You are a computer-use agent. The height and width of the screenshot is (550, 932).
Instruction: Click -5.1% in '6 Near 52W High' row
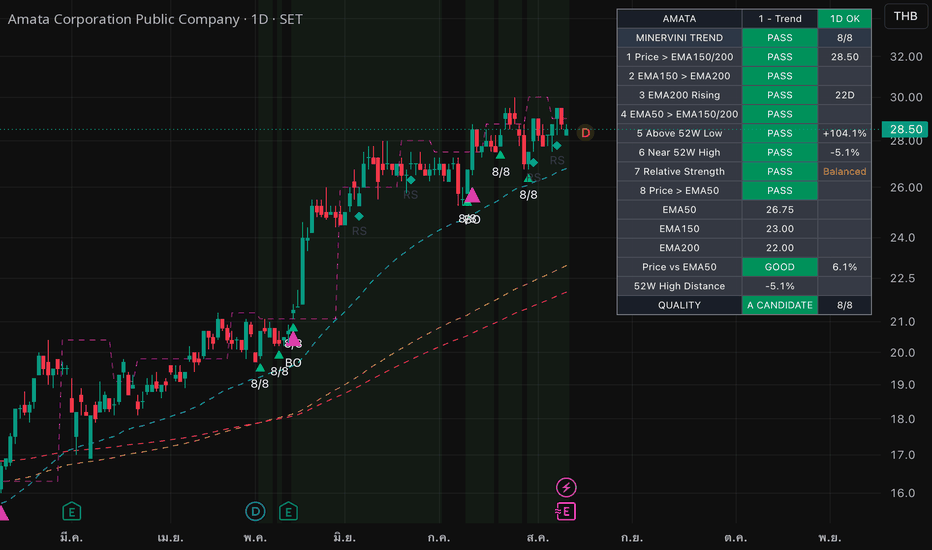point(845,152)
